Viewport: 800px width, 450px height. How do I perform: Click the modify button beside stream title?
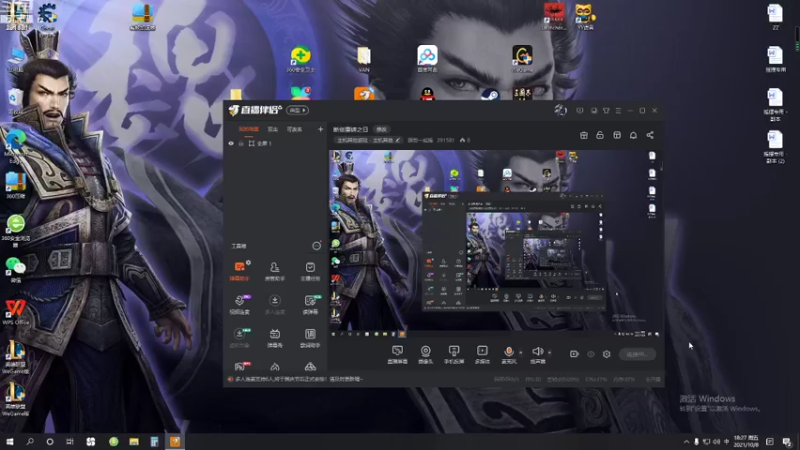click(x=382, y=130)
